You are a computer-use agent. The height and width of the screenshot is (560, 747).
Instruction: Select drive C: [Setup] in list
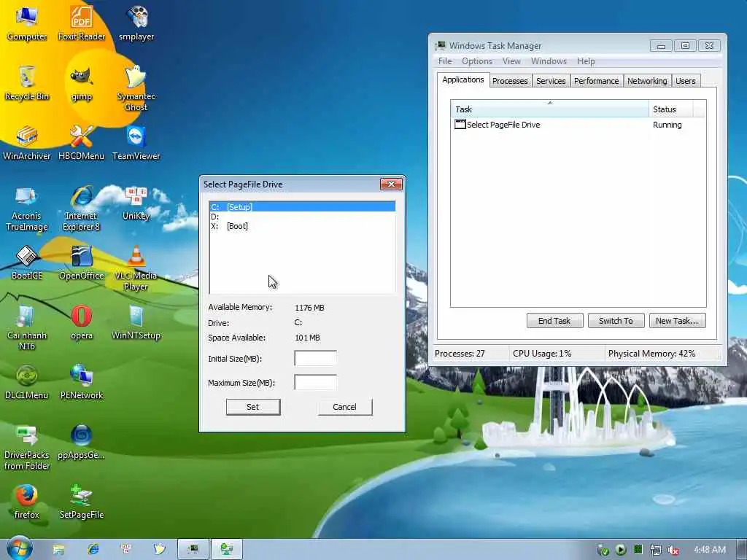(303, 206)
